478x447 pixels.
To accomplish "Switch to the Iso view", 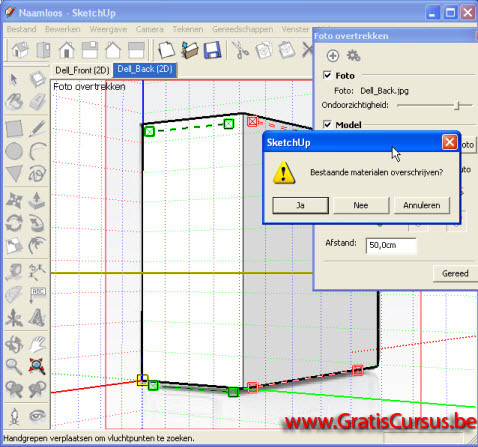I will (20, 50).
